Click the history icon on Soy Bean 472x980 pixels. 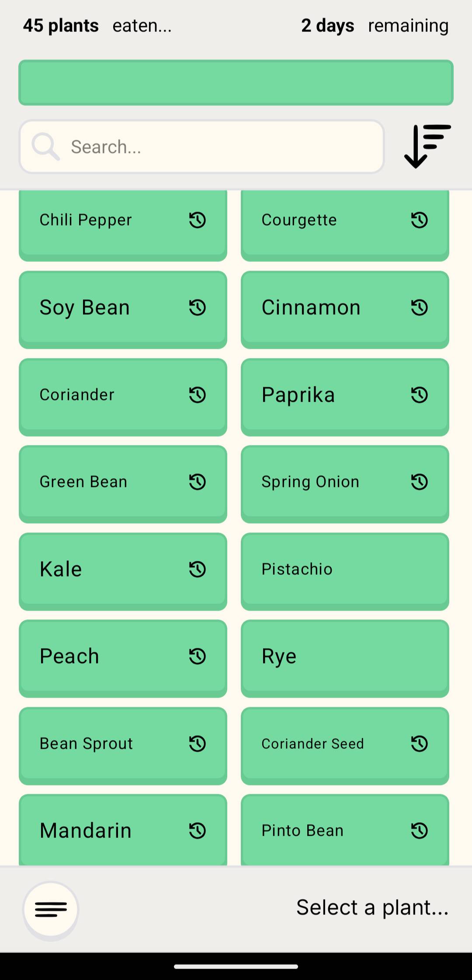[x=198, y=307]
